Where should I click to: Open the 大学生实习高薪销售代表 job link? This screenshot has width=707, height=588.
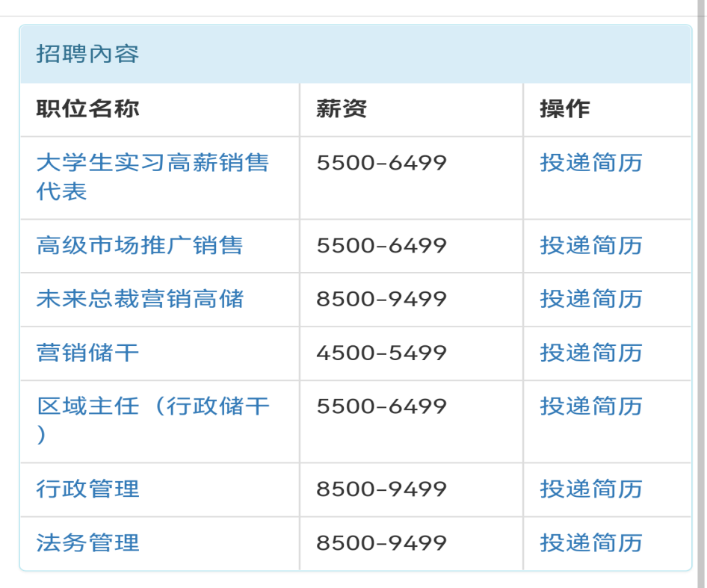click(152, 164)
